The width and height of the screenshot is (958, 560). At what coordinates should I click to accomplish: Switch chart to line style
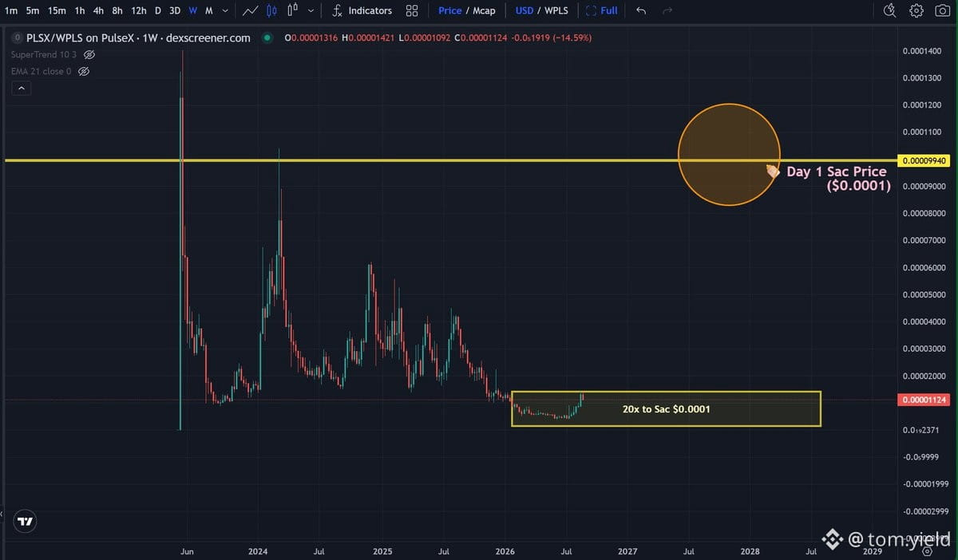[x=250, y=10]
